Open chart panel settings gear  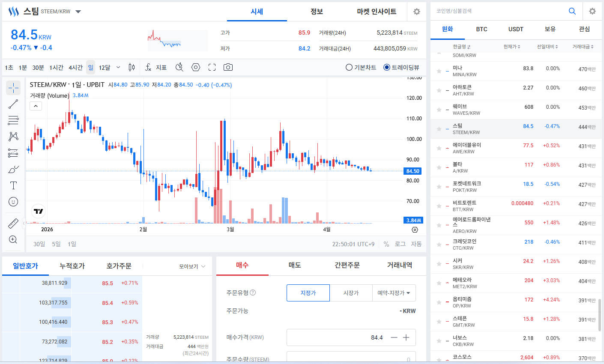click(417, 12)
